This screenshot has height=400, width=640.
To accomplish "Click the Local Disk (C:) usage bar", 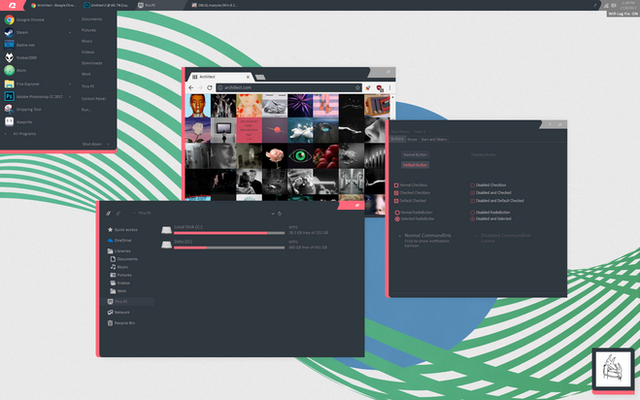I will point(229,233).
